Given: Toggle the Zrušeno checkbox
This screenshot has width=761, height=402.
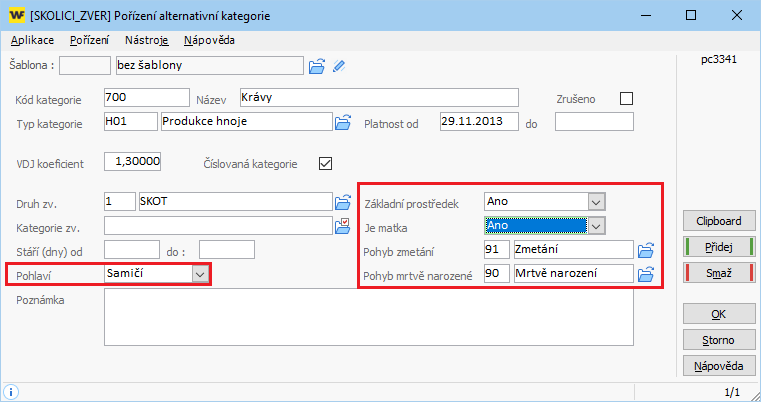Looking at the screenshot, I should [x=627, y=98].
